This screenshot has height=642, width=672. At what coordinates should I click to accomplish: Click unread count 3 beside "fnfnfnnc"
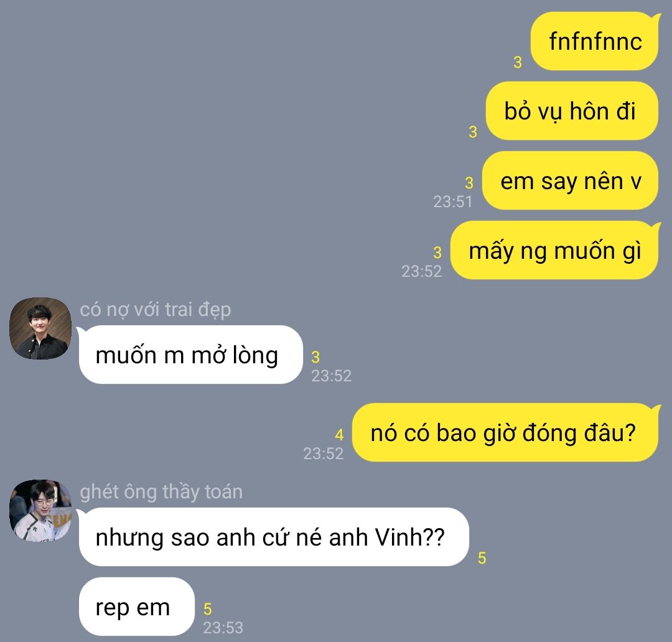click(518, 63)
